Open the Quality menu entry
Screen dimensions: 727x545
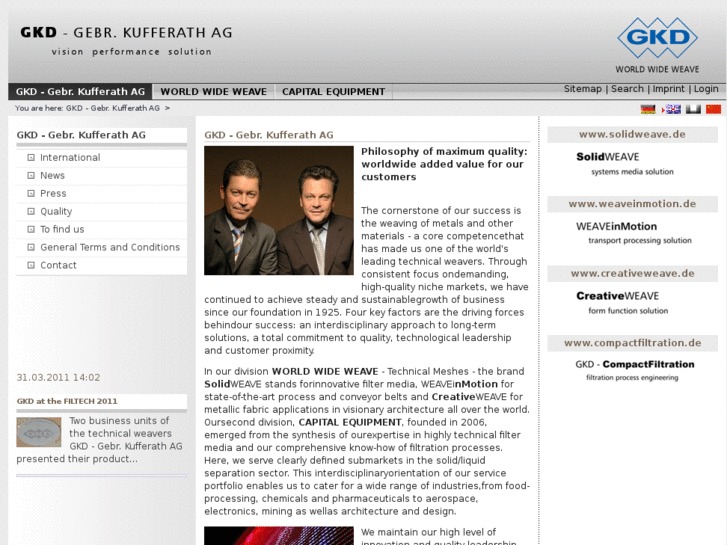pyautogui.click(x=56, y=212)
